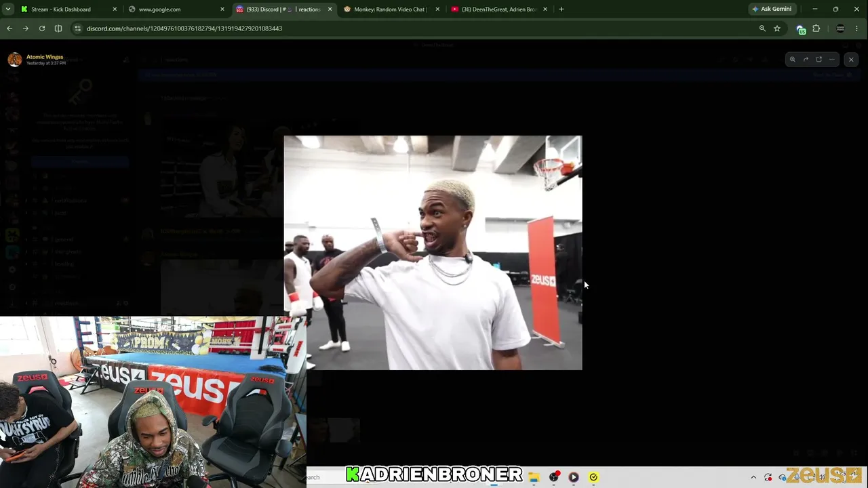
Task: Select the Discord reactions tab
Action: (x=284, y=9)
